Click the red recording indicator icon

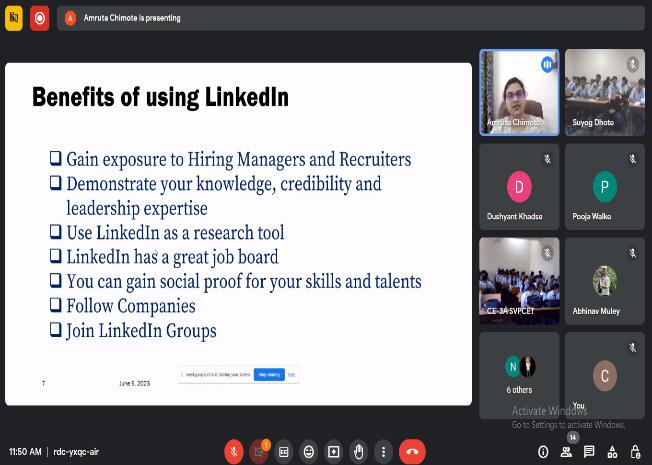point(40,18)
